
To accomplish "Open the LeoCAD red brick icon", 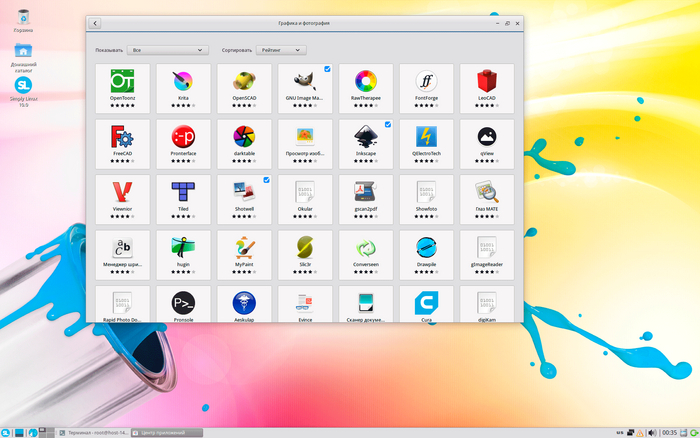I will point(487,82).
